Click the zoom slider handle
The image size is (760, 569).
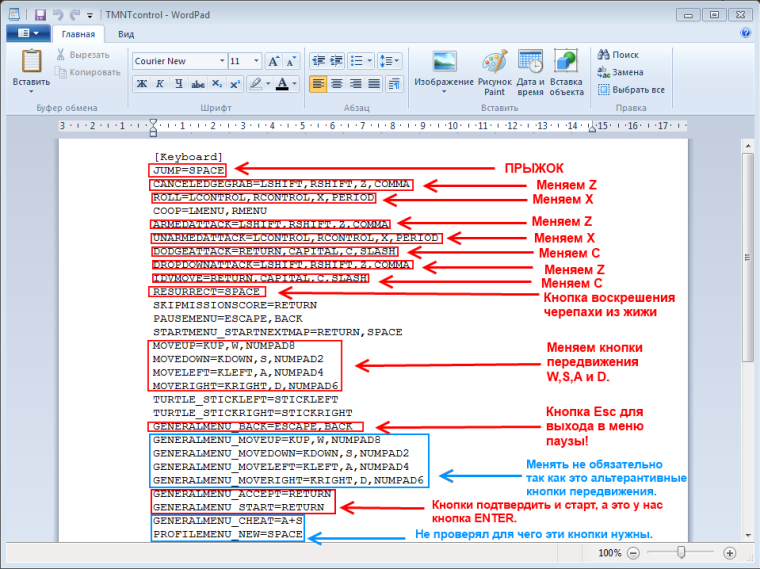pos(681,553)
